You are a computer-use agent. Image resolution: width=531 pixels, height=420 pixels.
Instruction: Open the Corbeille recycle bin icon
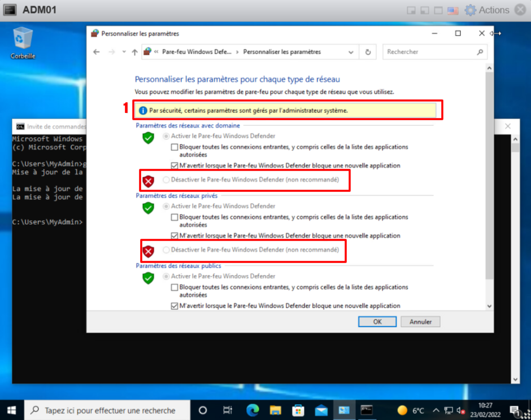[x=23, y=41]
